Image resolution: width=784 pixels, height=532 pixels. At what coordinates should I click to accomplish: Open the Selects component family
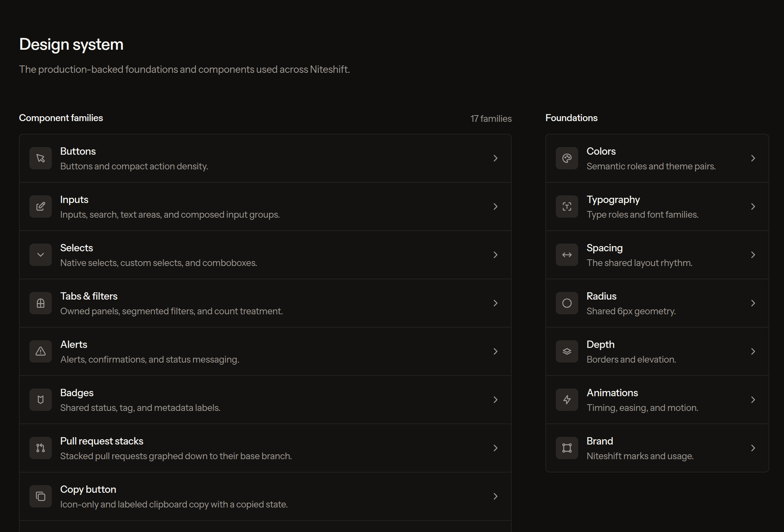pyautogui.click(x=265, y=255)
